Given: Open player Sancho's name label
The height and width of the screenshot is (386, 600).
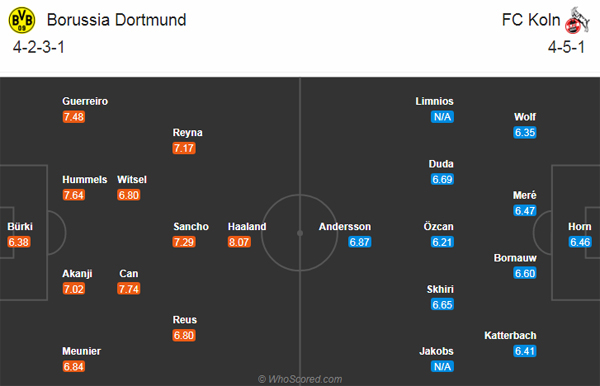Looking at the screenshot, I should pos(191,226).
